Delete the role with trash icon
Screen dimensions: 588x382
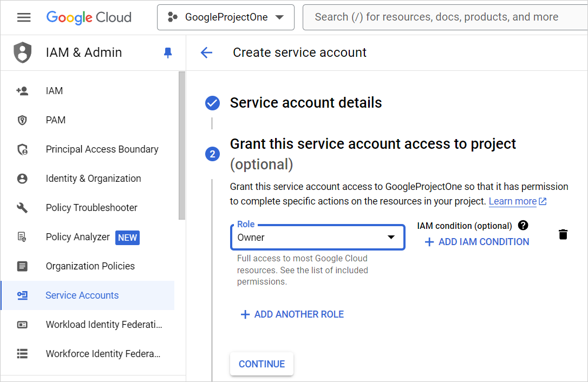pyautogui.click(x=563, y=234)
